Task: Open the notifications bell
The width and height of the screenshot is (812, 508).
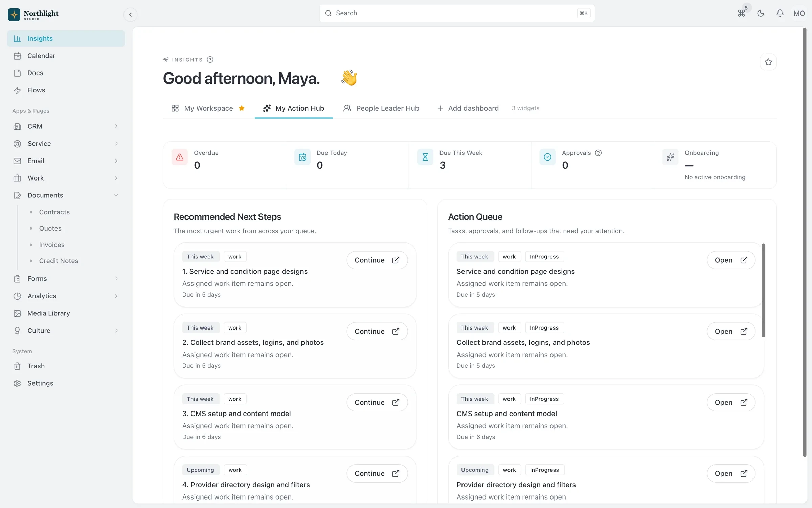Action: [x=780, y=13]
